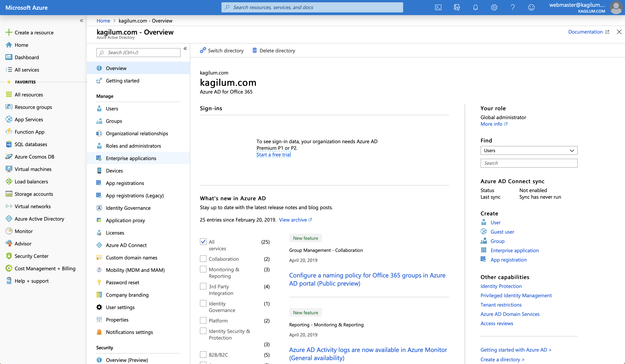Screen dimensions: 625x364
Task: Collapse the Azure AD blade menu
Action: (185, 49)
